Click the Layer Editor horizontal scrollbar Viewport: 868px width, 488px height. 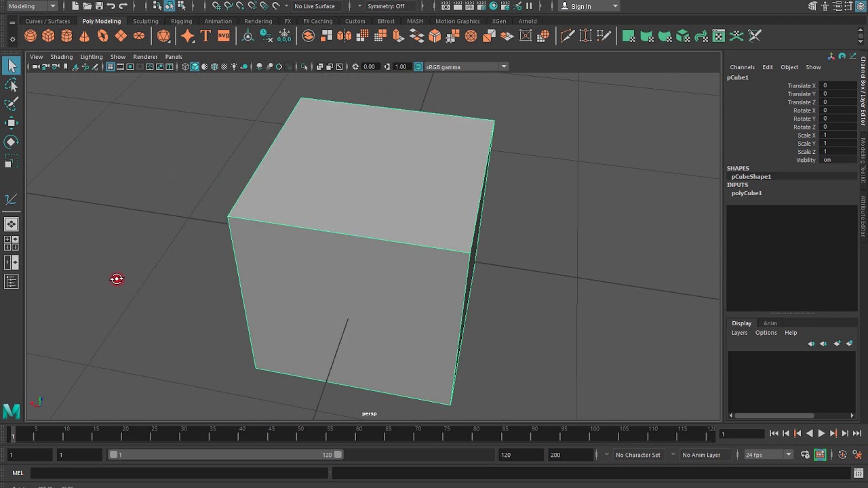[x=774, y=415]
